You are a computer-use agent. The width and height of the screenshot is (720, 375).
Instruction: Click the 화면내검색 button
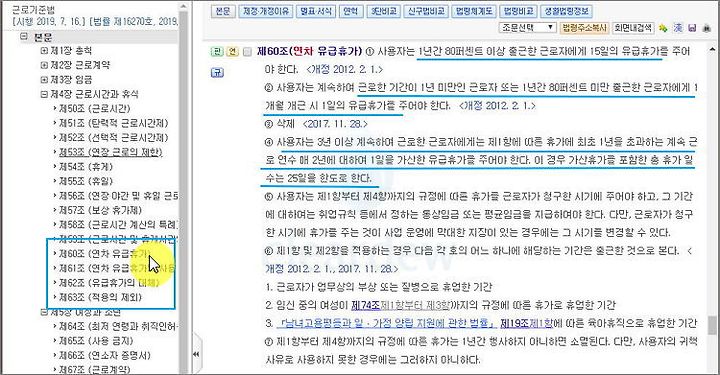[x=633, y=28]
